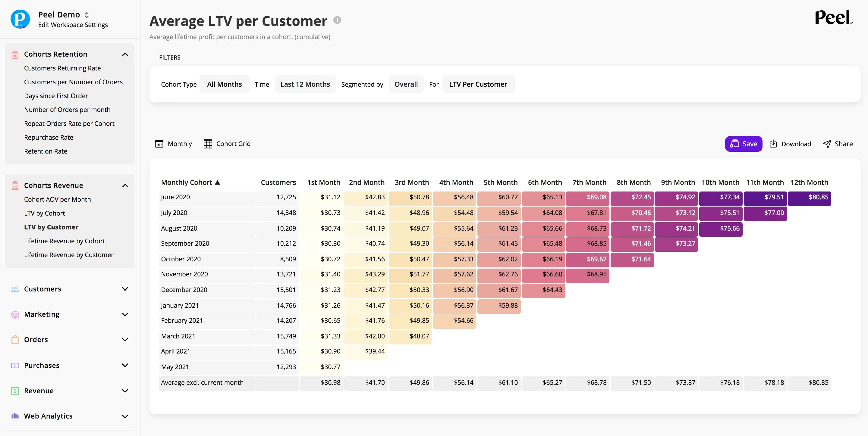868x436 pixels.
Task: Click the Purchases cash icon in sidebar
Action: point(15,365)
